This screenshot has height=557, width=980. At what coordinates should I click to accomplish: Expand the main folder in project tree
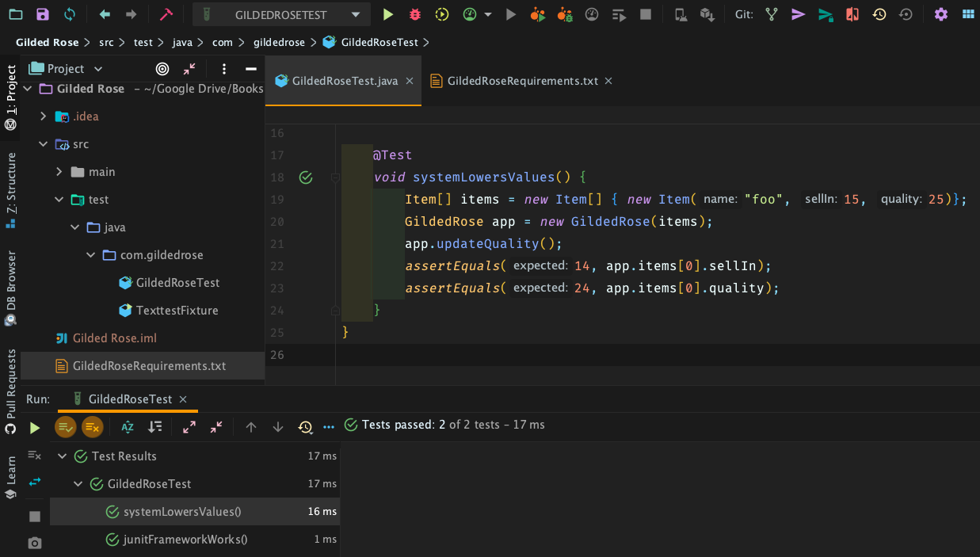(x=59, y=172)
